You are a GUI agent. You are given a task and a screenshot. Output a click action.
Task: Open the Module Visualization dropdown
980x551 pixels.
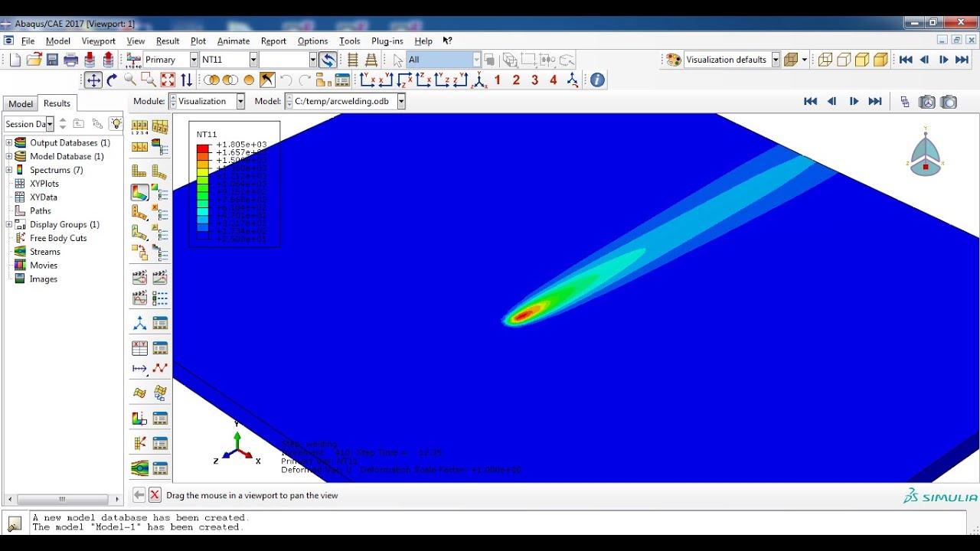(240, 101)
